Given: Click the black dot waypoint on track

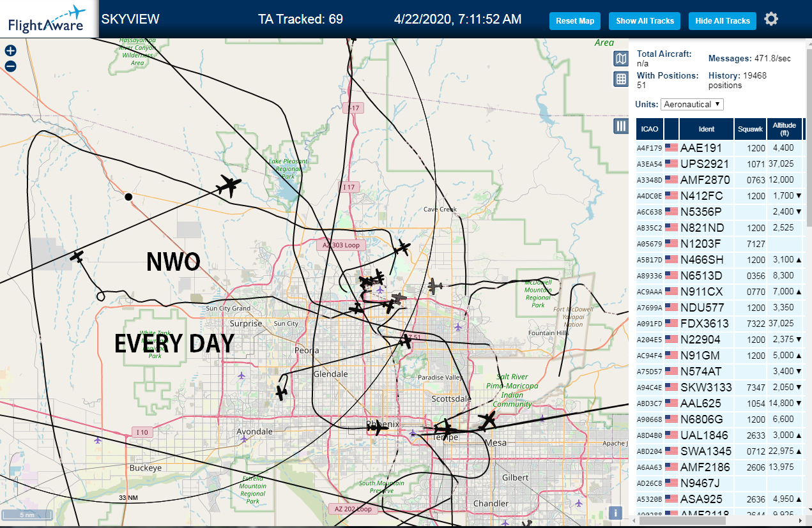Looking at the screenshot, I should [128, 197].
